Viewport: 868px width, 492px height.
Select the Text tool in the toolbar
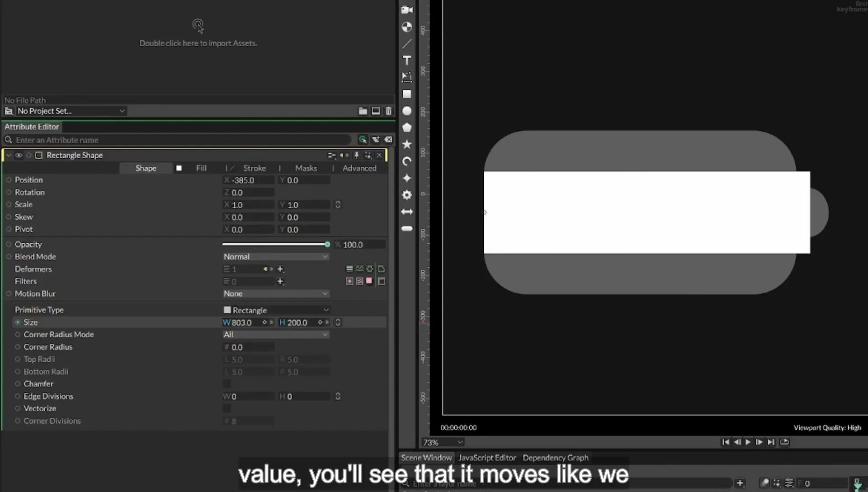click(407, 61)
